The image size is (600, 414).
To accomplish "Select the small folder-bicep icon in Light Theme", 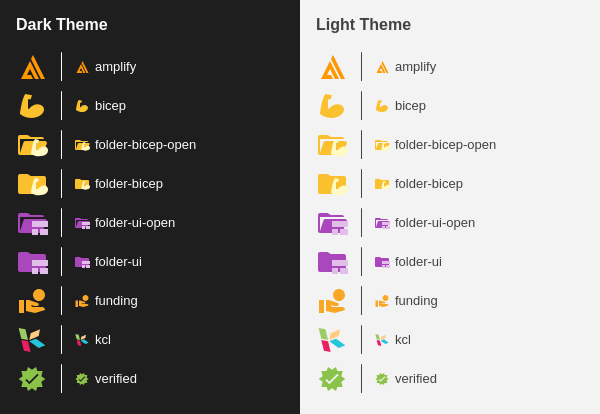I will click(x=382, y=184).
